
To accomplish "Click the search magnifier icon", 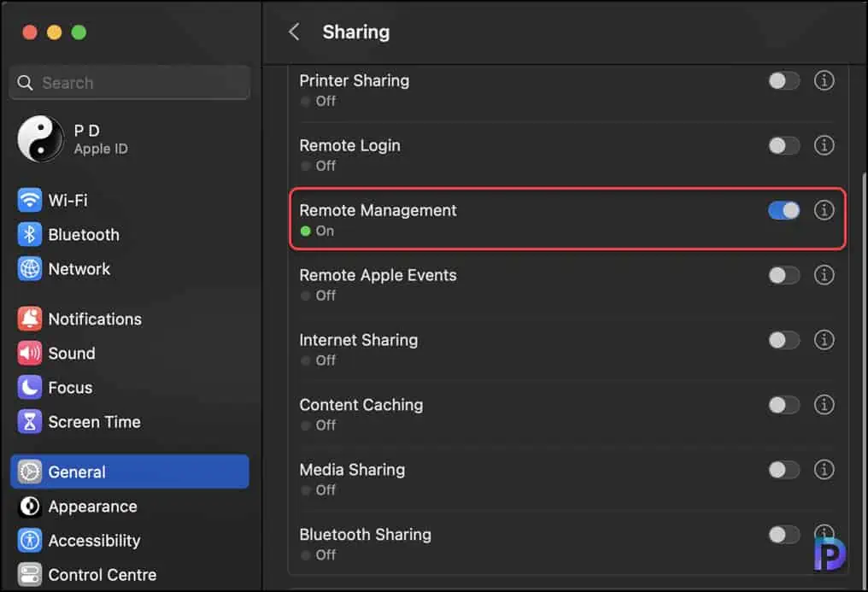I will click(25, 83).
